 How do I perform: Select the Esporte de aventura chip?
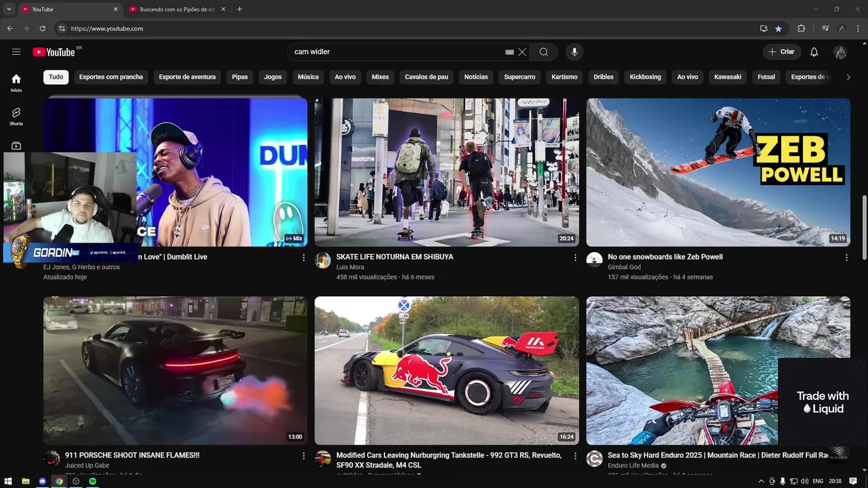point(187,77)
